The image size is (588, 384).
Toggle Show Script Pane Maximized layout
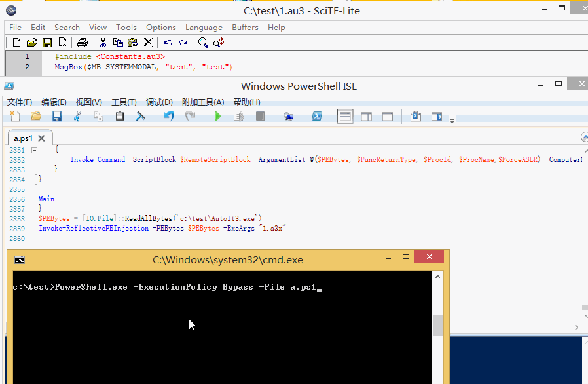[x=388, y=116]
